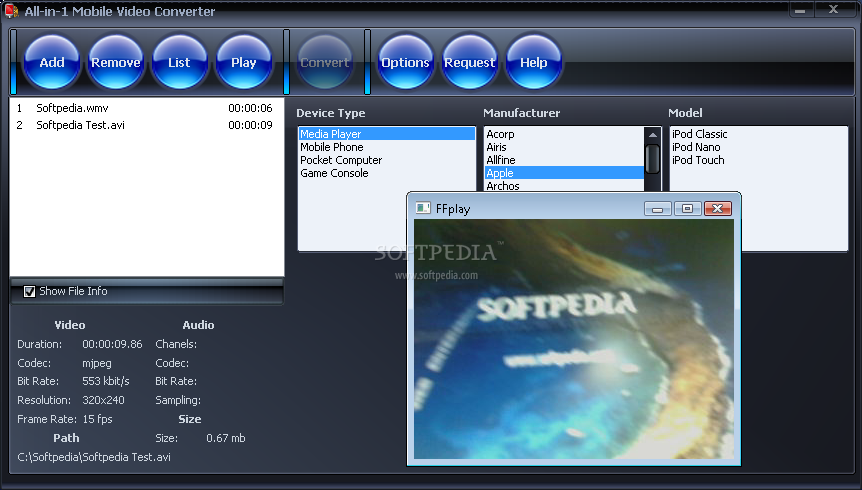
Task: Choose Game Console device type
Action: coord(386,173)
